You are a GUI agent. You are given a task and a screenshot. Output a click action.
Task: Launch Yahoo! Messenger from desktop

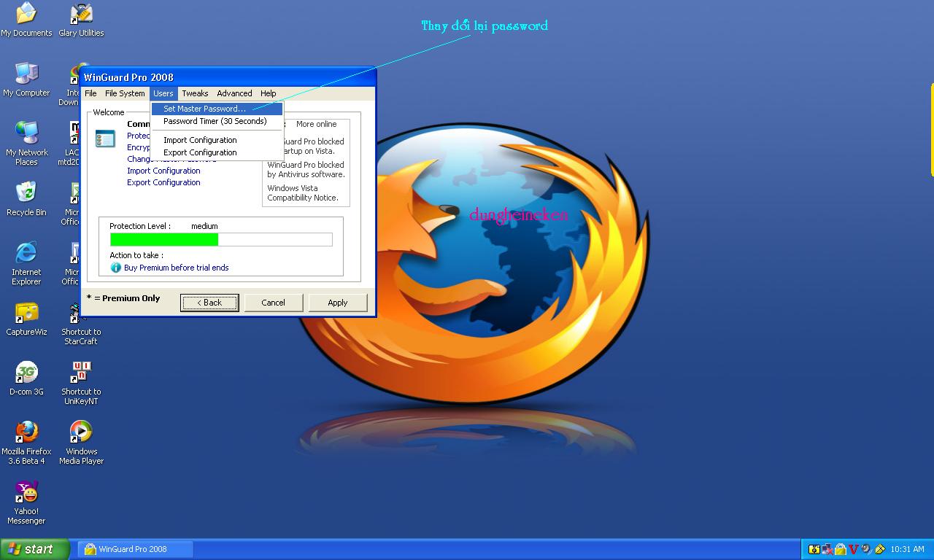click(26, 502)
